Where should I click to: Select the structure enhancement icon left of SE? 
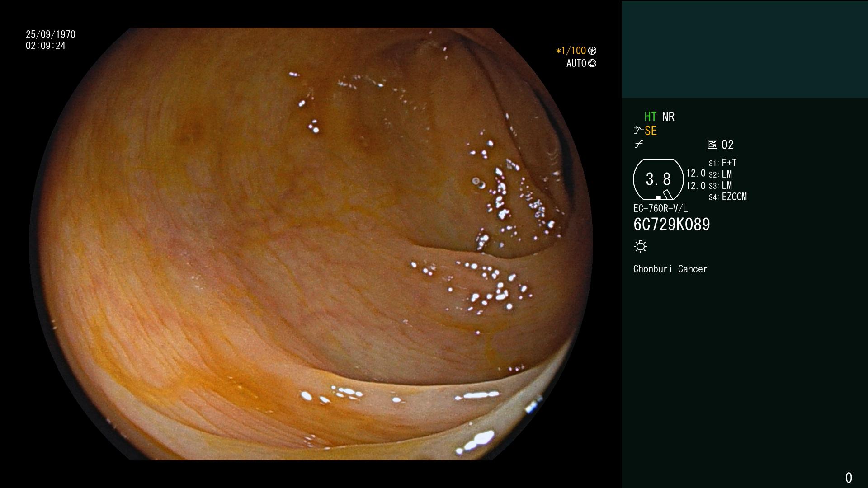[x=638, y=131]
